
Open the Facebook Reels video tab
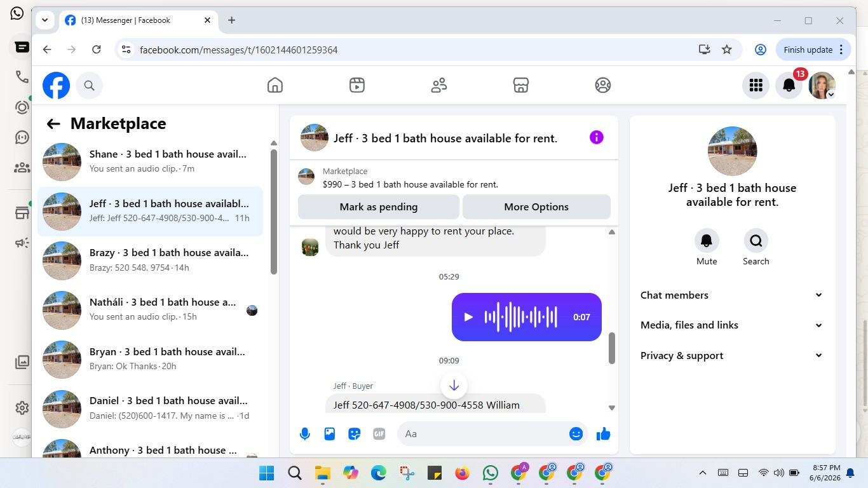pyautogui.click(x=357, y=85)
